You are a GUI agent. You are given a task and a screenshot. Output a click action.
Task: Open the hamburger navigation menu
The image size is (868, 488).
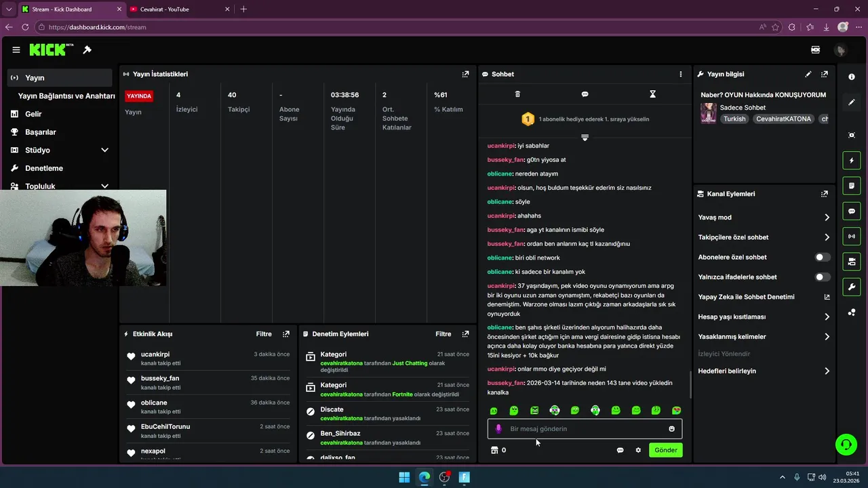[16, 49]
